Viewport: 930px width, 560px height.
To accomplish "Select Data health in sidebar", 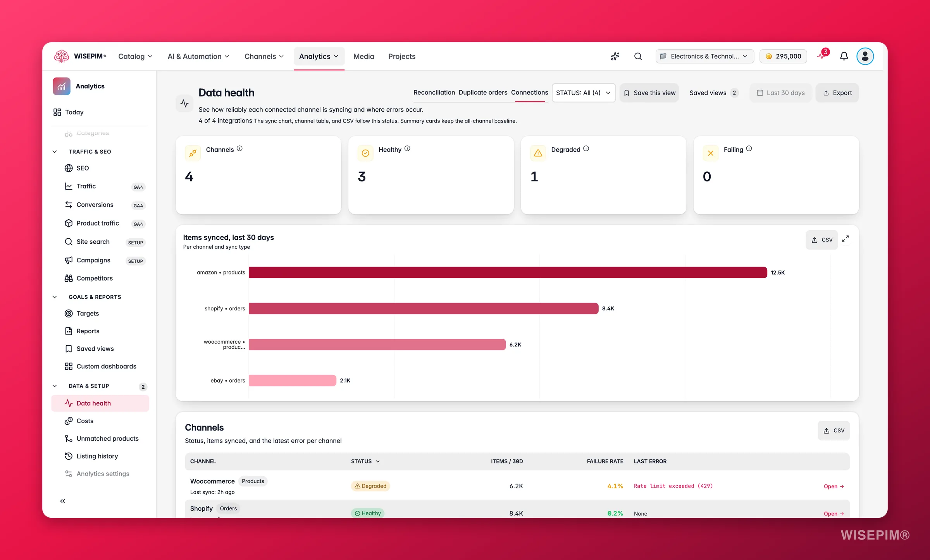I will (100, 403).
